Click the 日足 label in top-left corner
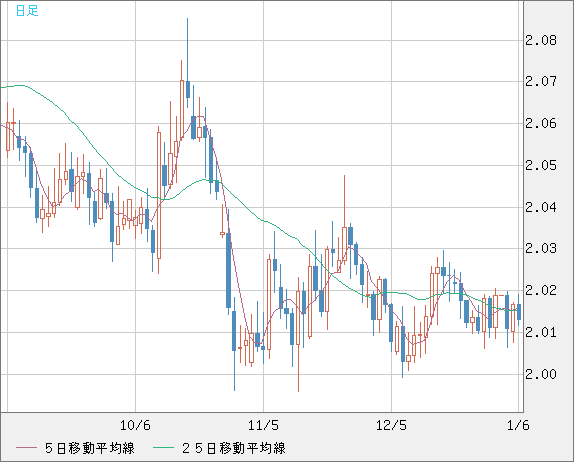Image resolution: width=574 pixels, height=462 pixels. 27,11
